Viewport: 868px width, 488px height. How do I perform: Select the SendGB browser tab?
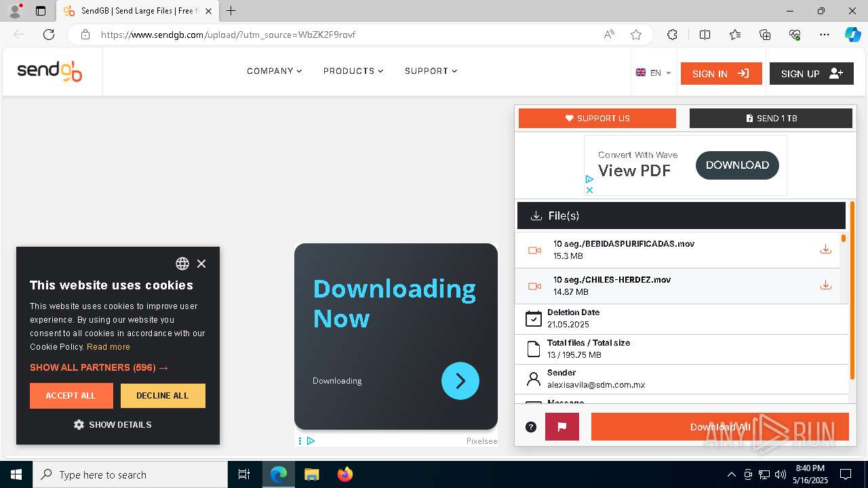(138, 11)
